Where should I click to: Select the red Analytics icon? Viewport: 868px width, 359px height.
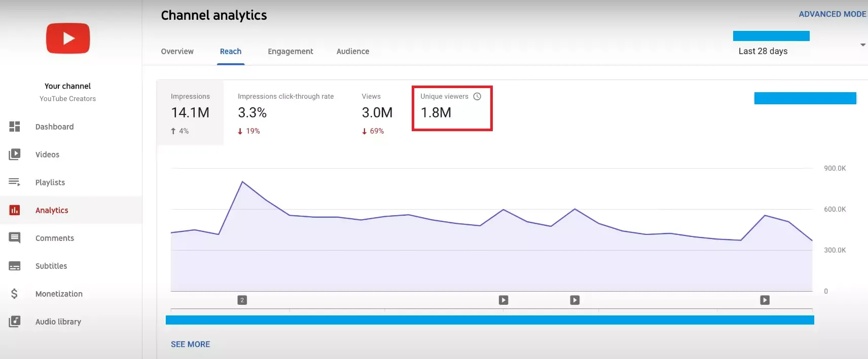click(x=15, y=210)
